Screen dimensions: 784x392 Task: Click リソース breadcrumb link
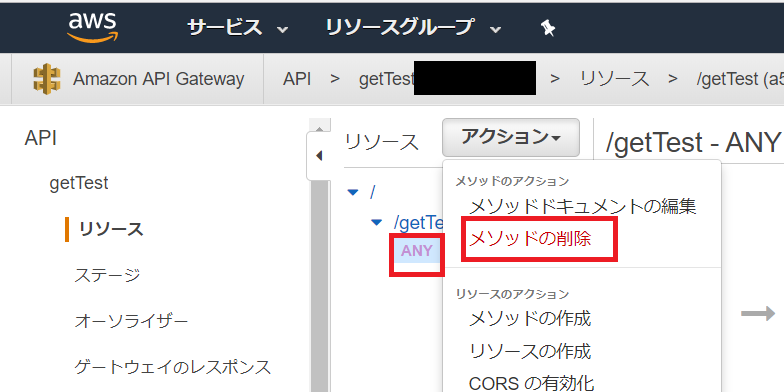[x=614, y=79]
